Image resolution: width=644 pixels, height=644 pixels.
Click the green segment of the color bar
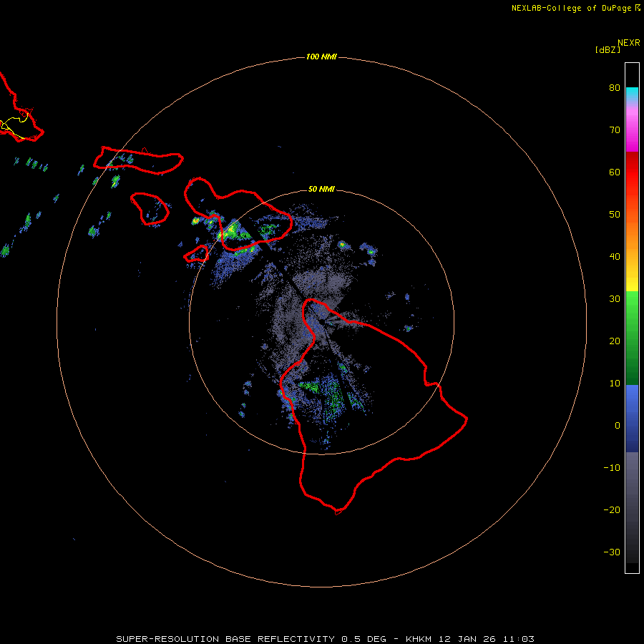pos(632,338)
